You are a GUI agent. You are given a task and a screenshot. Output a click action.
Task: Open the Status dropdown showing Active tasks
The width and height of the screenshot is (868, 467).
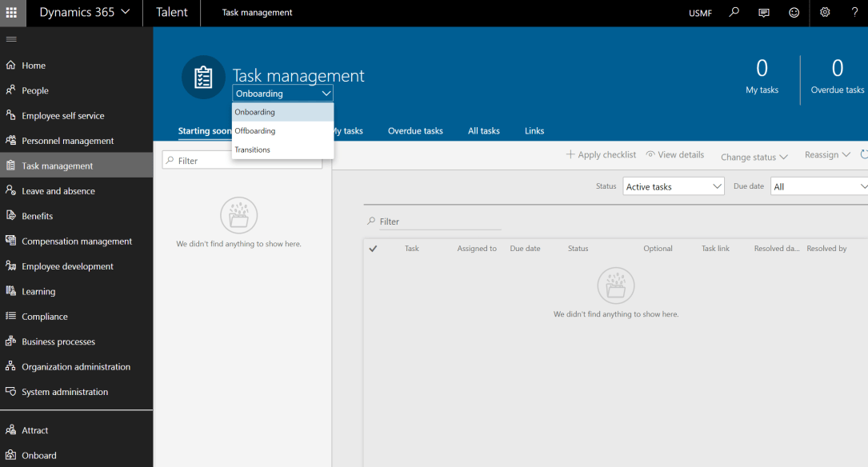click(x=673, y=186)
